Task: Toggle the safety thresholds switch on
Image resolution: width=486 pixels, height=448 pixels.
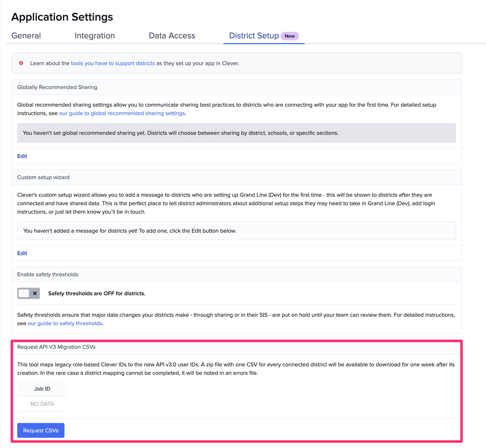Action: point(28,293)
